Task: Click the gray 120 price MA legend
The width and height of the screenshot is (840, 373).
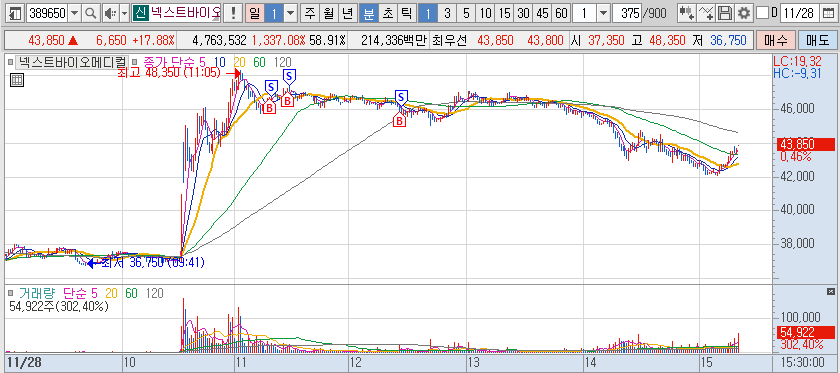Action: [282, 62]
